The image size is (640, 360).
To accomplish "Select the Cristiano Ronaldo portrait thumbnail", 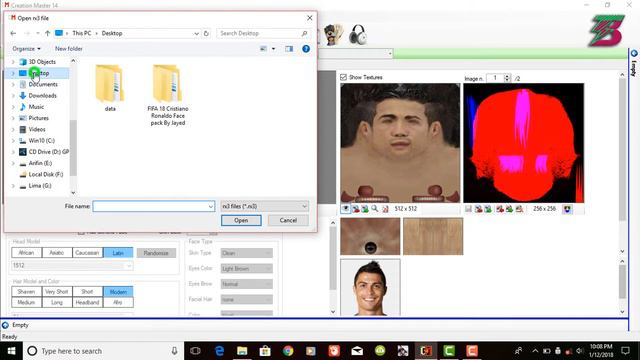I will [370, 287].
